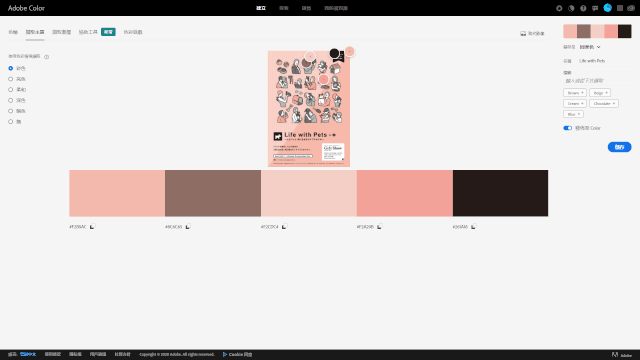Viewport: 640px width, 360px height.
Task: Add the Chocolate tag suggestion
Action: click(604, 104)
